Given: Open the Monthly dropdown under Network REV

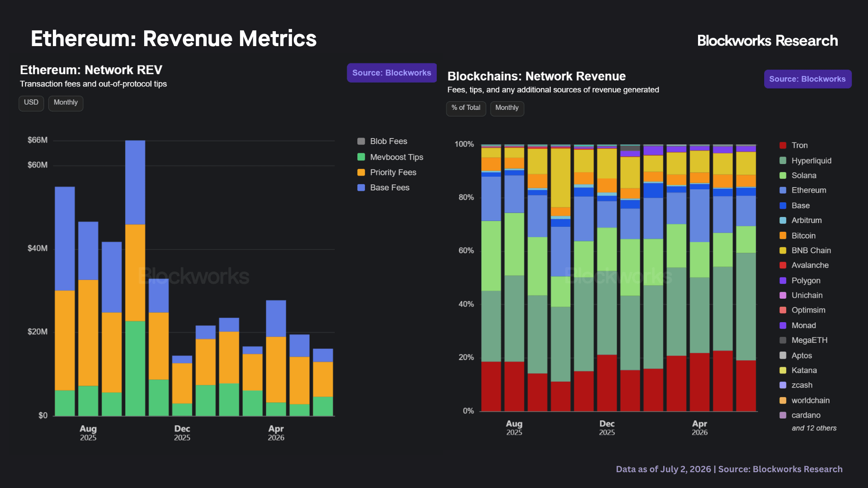Looking at the screenshot, I should [x=66, y=103].
